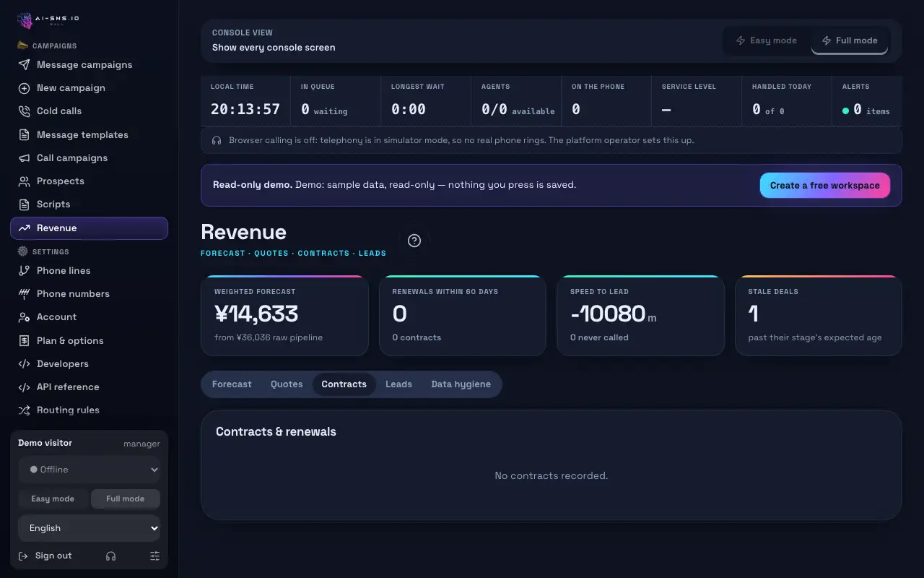
Task: Click the Speed to Lead card
Action: coord(640,316)
